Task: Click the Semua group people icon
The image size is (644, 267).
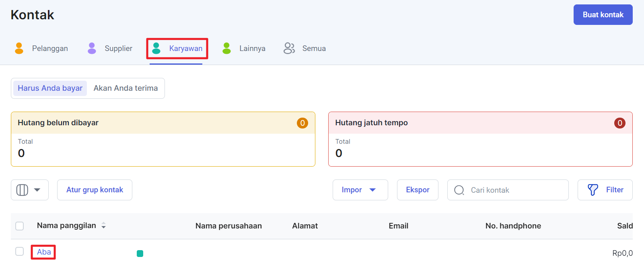Action: tap(289, 48)
